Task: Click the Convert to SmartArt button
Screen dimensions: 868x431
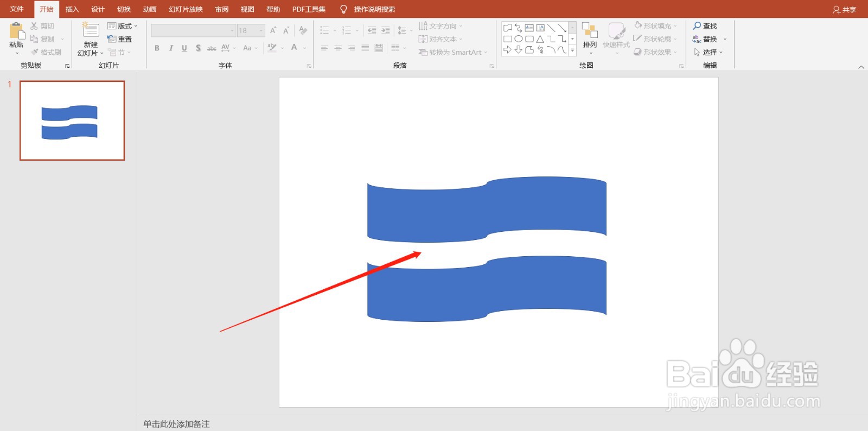Action: (x=453, y=52)
